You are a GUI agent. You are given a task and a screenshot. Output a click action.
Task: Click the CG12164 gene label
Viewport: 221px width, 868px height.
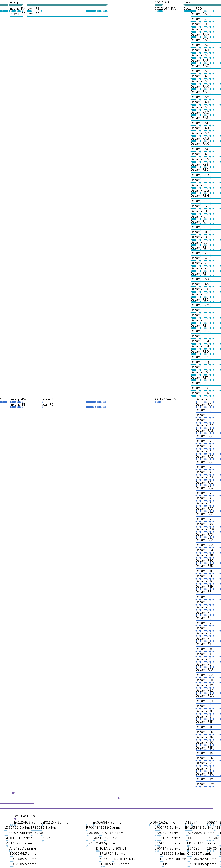(x=162, y=2)
